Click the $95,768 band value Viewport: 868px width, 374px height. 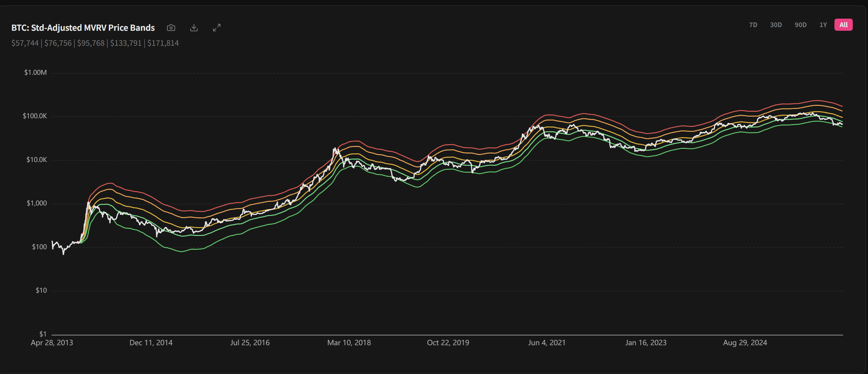(91, 43)
